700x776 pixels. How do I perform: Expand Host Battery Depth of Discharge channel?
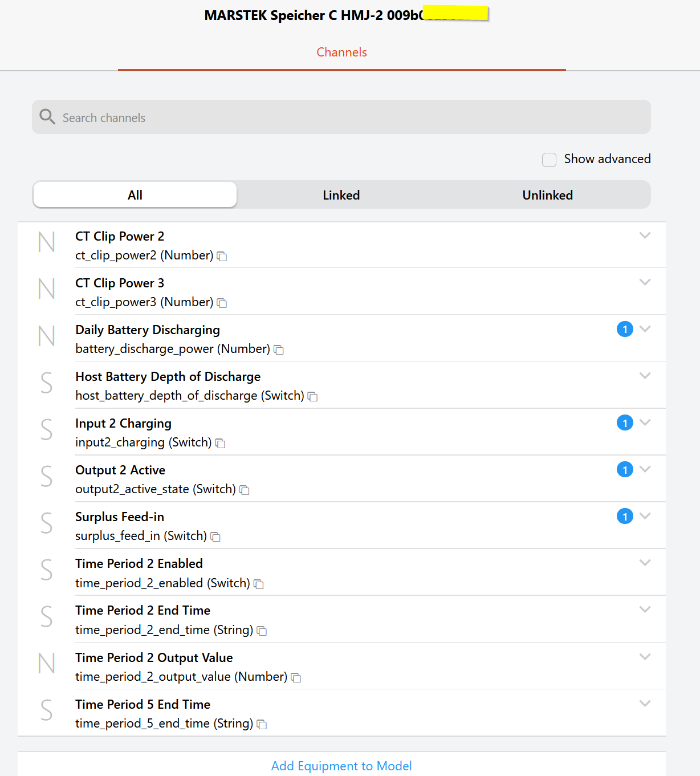tap(645, 376)
